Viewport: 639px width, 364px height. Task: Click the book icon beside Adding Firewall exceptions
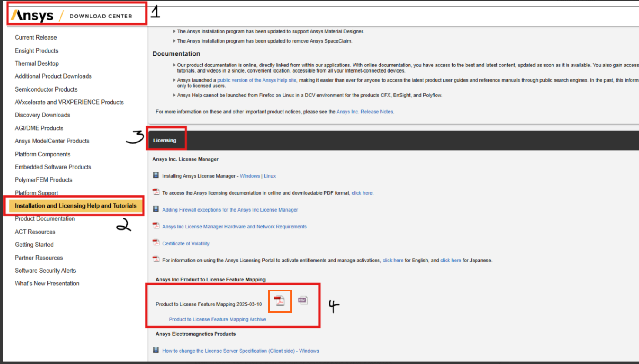point(156,209)
